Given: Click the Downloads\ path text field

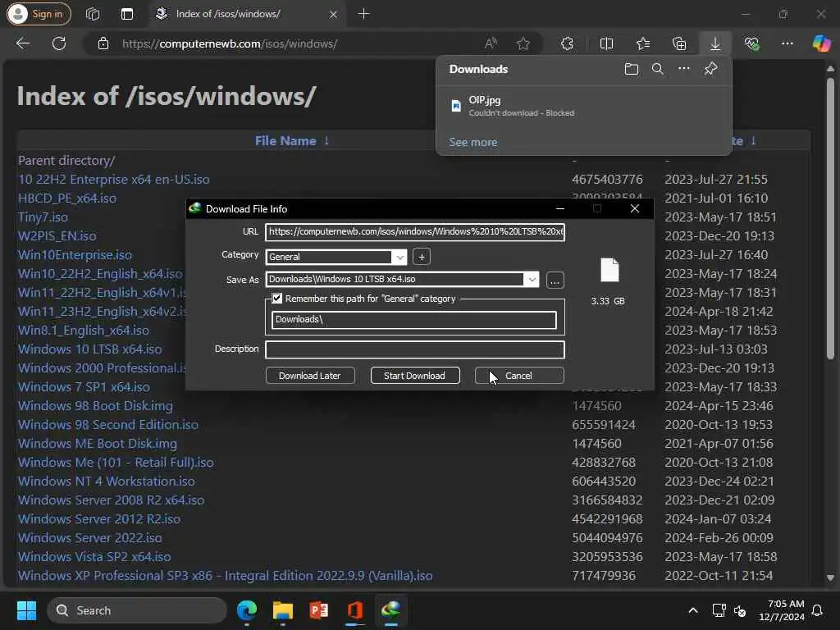Looking at the screenshot, I should 413,320.
